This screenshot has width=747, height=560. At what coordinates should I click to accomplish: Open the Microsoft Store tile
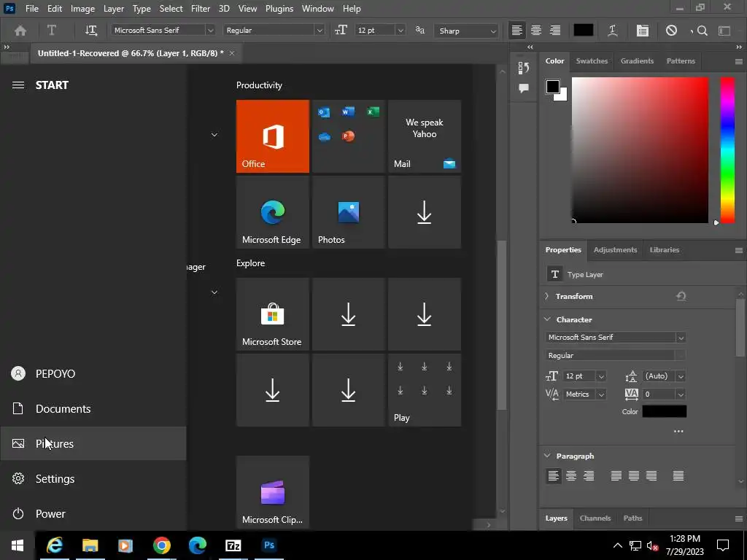(x=273, y=314)
